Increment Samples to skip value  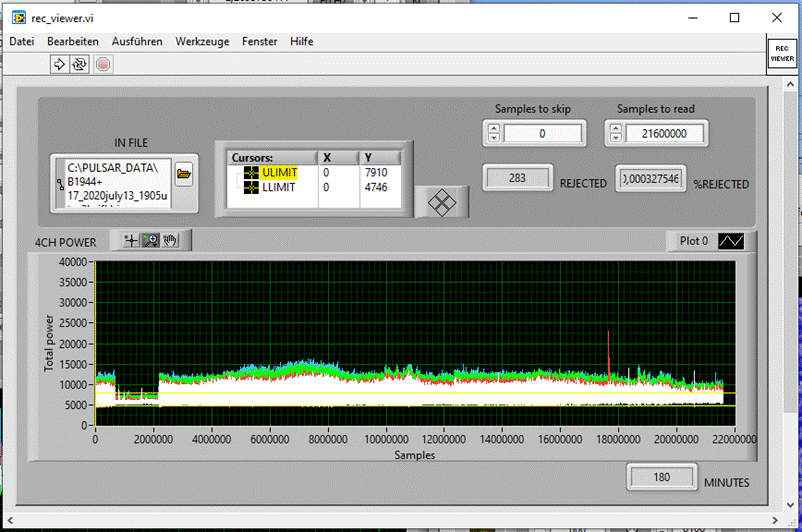(494, 129)
